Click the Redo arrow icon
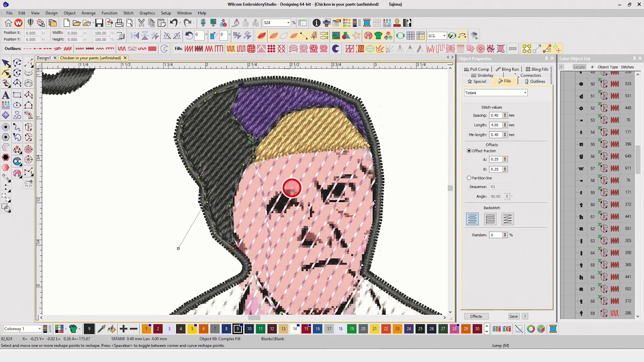Screen dimensions: 644x362 [x=188, y=23]
